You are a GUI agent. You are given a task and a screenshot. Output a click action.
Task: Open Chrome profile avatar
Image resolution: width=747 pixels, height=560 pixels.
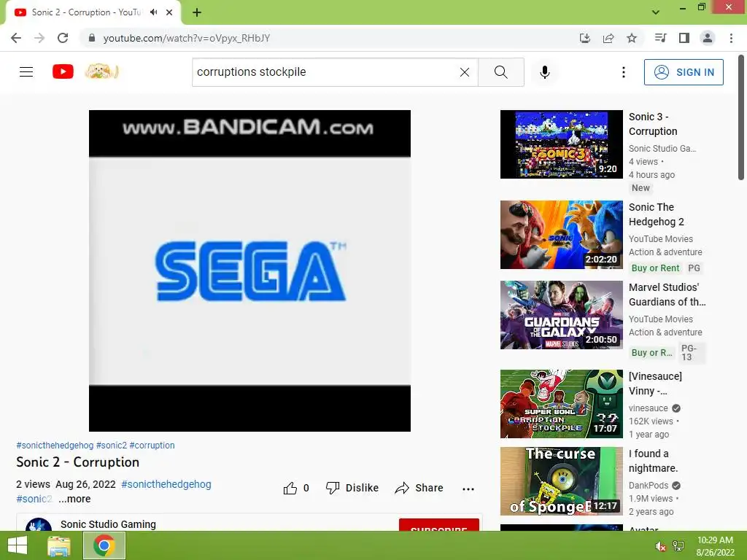(708, 38)
